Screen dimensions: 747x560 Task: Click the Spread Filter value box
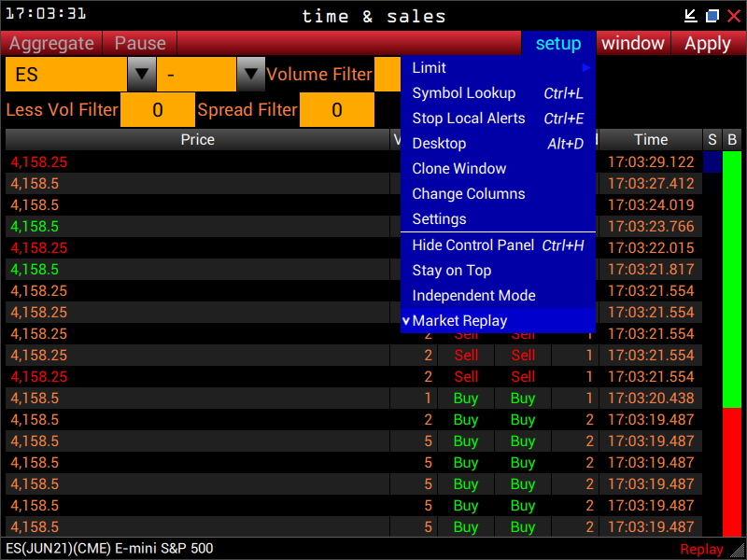(336, 110)
